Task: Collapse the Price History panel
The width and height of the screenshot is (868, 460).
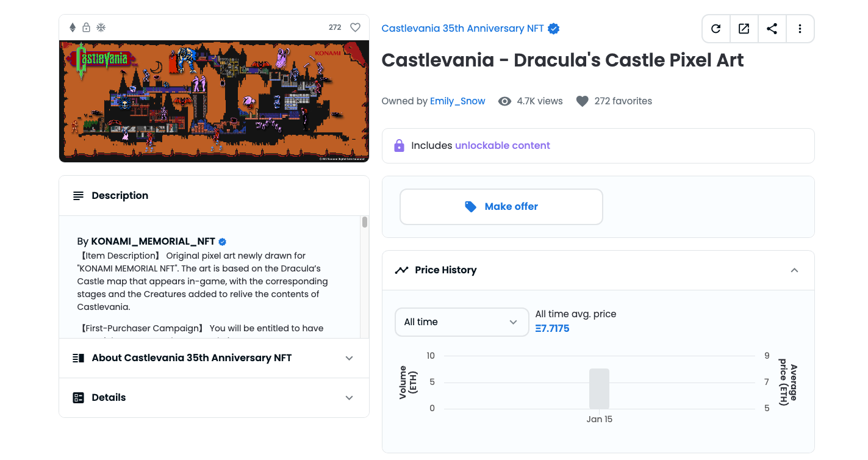Action: [794, 270]
